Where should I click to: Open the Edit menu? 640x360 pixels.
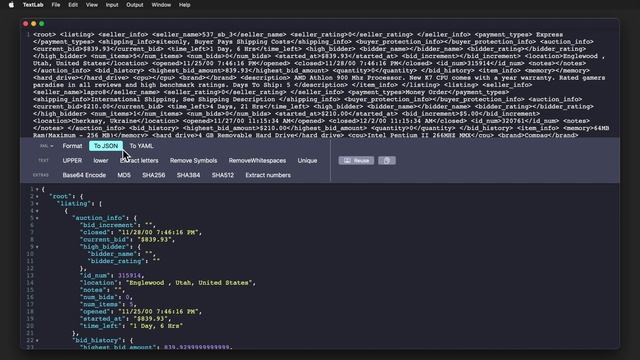pyautogui.click(x=73, y=5)
